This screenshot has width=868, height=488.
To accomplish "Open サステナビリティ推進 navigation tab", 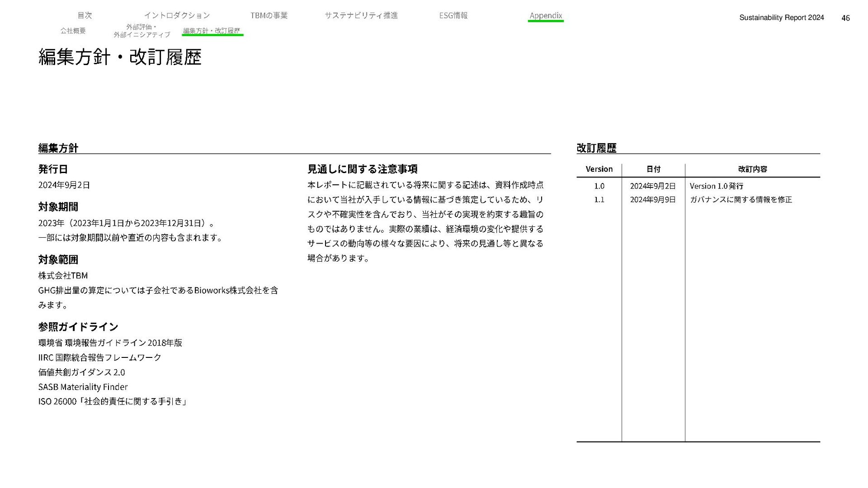I will [x=361, y=15].
